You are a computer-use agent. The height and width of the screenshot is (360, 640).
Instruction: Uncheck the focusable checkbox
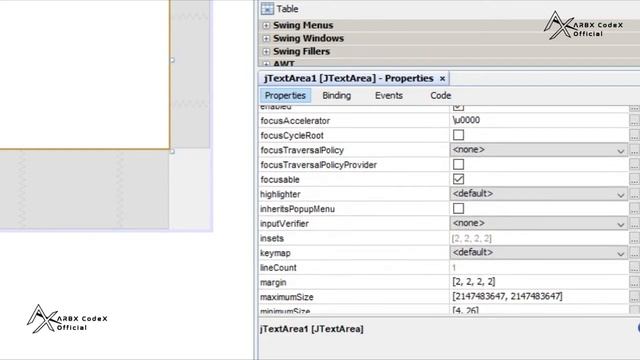pos(458,179)
